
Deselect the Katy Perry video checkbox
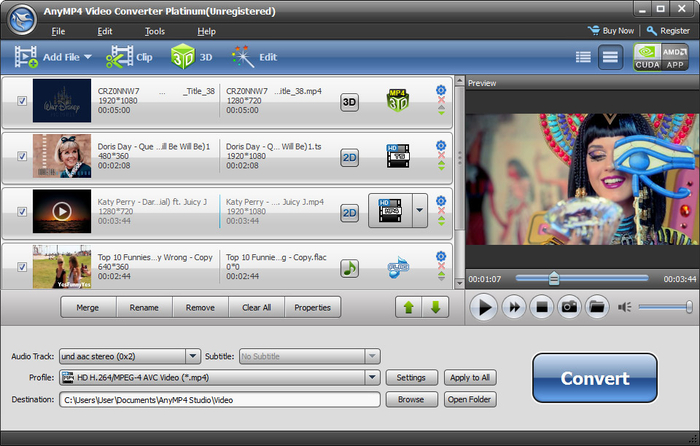(23, 212)
